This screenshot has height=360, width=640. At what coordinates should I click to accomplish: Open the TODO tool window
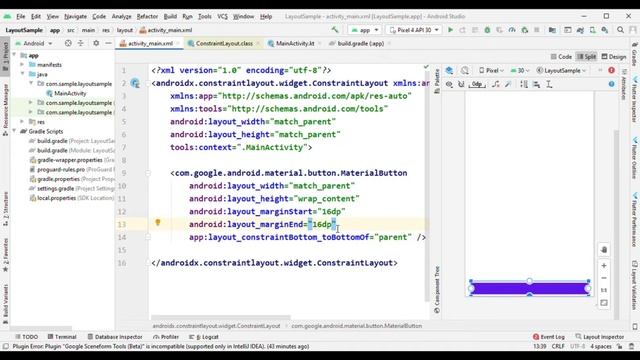[27, 337]
